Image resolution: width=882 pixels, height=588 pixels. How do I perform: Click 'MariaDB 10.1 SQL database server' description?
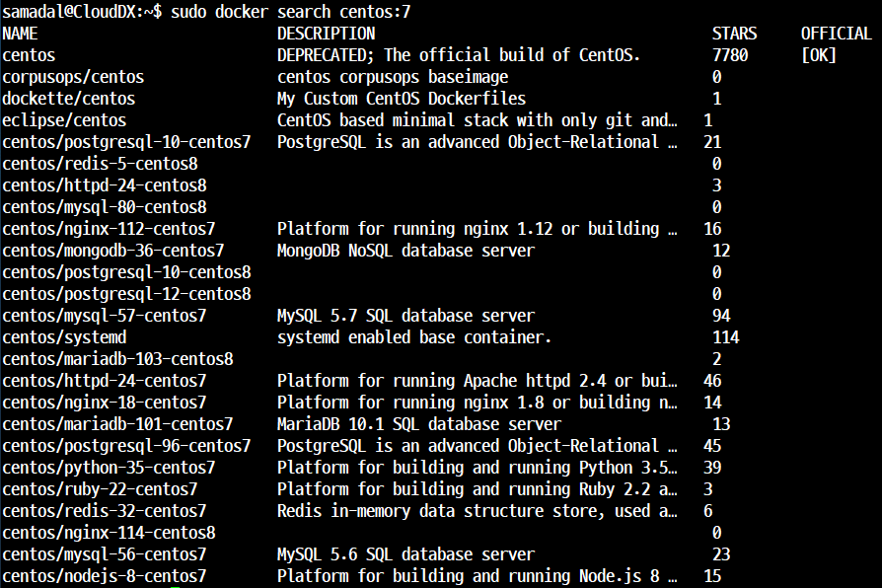click(x=419, y=424)
